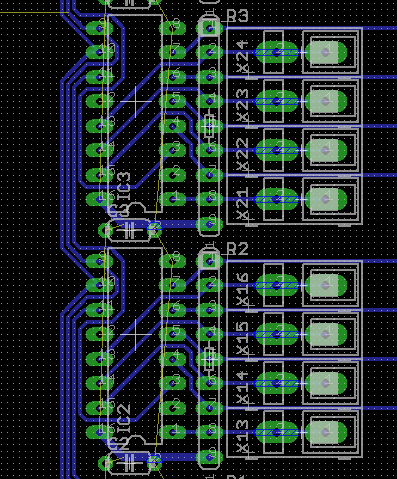Select the X13 connector label
This screenshot has width=397, height=479.
pos(243,436)
